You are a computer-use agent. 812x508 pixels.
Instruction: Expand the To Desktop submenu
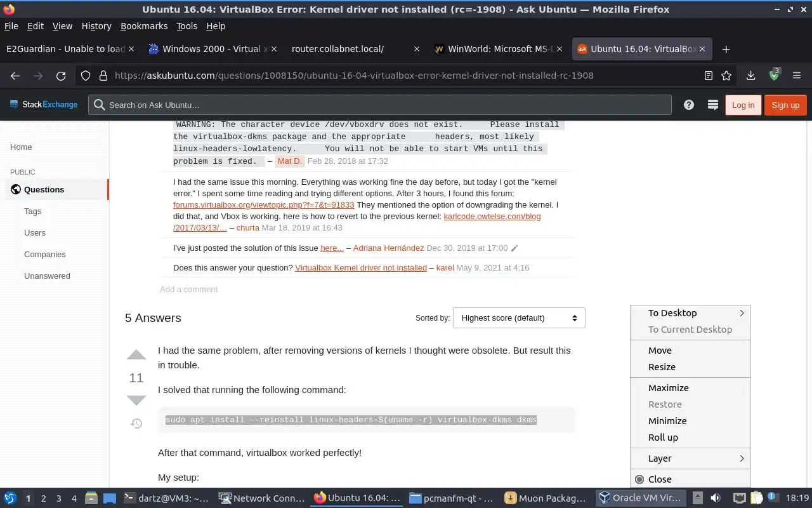pos(690,313)
